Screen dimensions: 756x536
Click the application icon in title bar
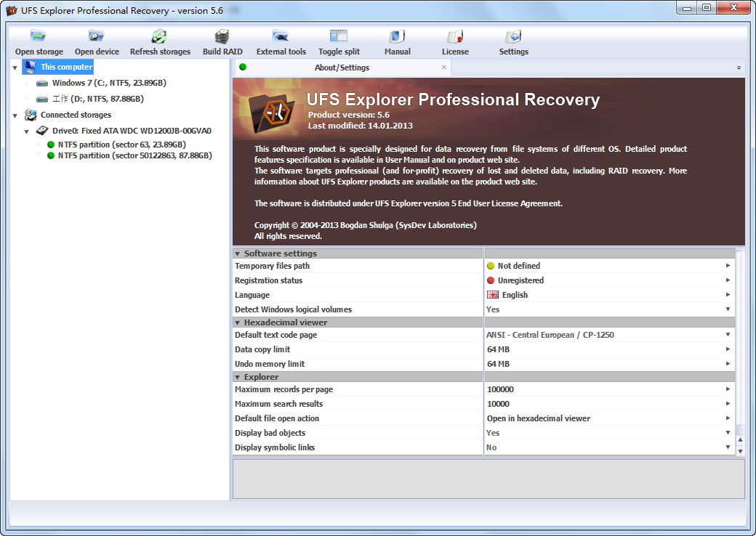(x=11, y=11)
